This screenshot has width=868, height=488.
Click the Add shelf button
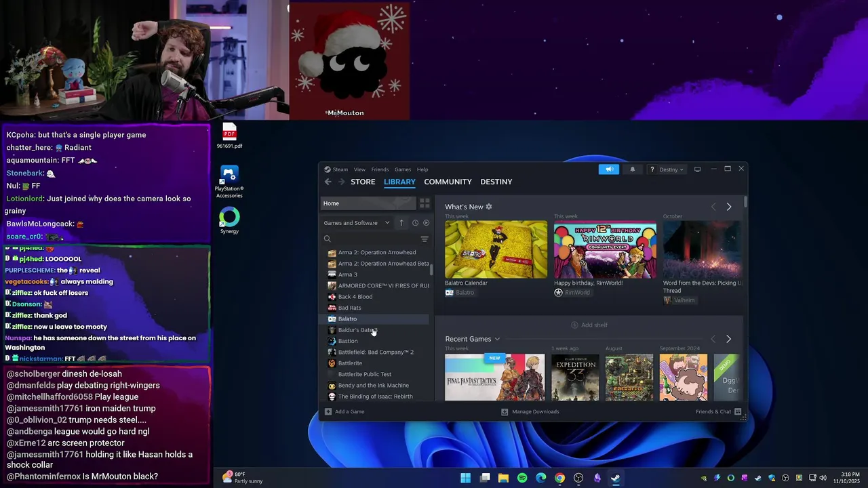pos(589,325)
